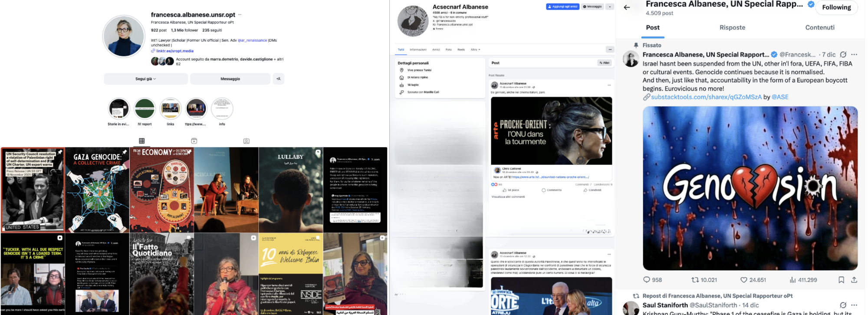Share the pinned X post
Viewport: 868px width, 315px height.
click(x=854, y=280)
